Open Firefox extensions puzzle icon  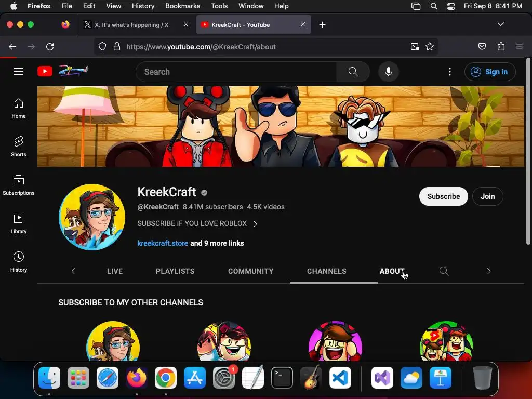coord(501,46)
